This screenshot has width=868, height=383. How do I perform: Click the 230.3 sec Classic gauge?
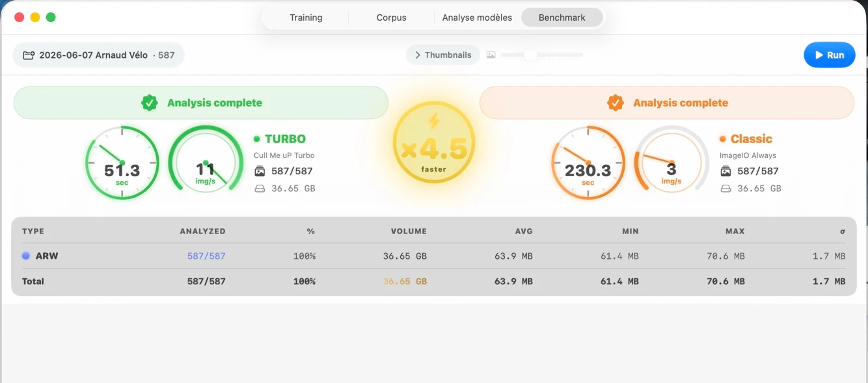[588, 163]
